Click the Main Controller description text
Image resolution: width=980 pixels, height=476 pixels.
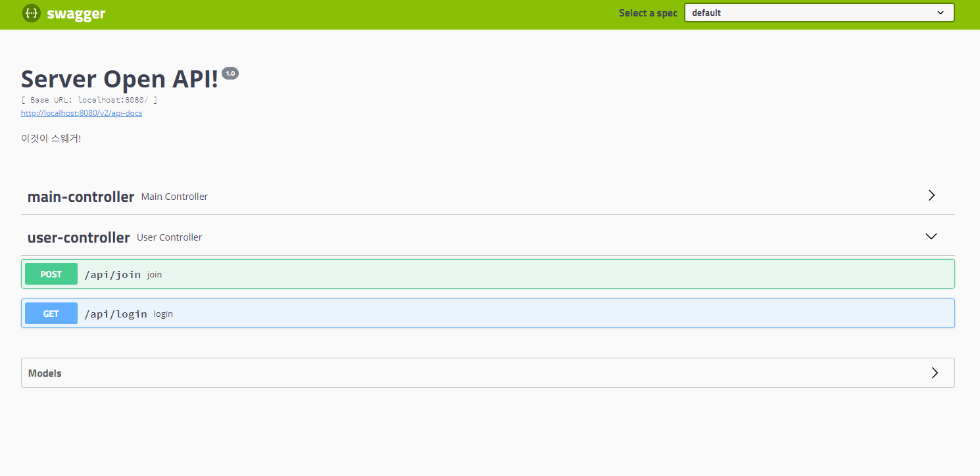tap(174, 197)
